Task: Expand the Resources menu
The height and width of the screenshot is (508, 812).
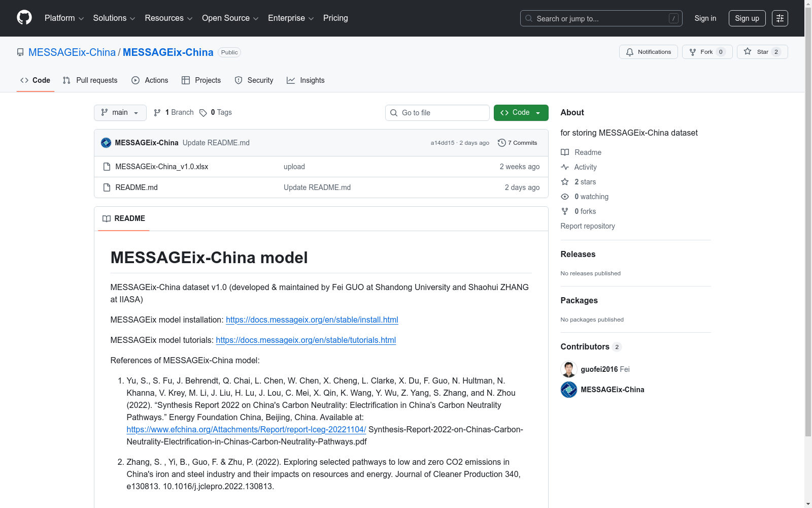Action: (x=168, y=18)
